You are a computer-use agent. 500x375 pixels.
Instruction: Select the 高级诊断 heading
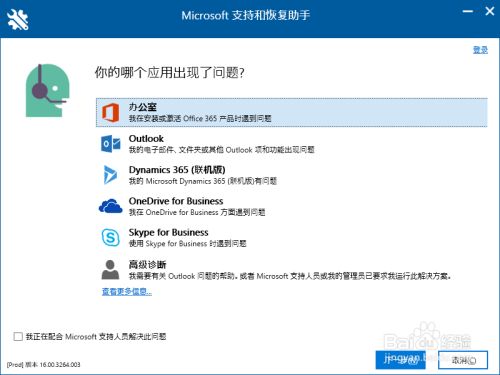coord(147,265)
